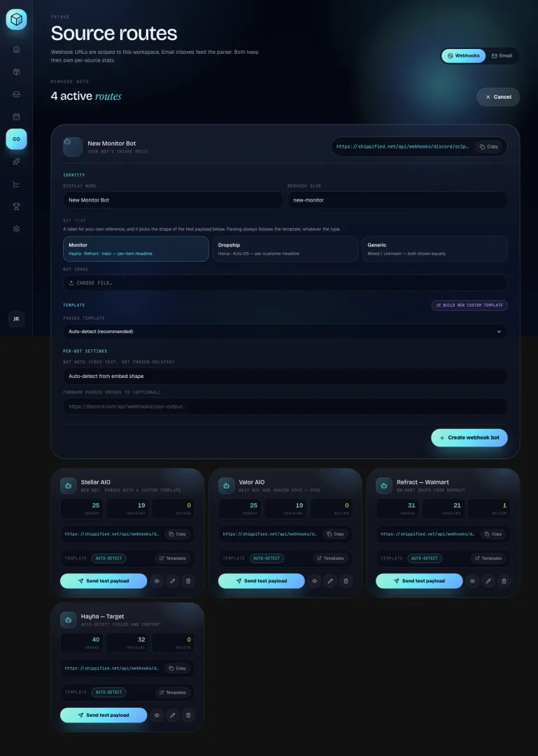Select the Monitor bot type
538x756 pixels.
coord(136,248)
